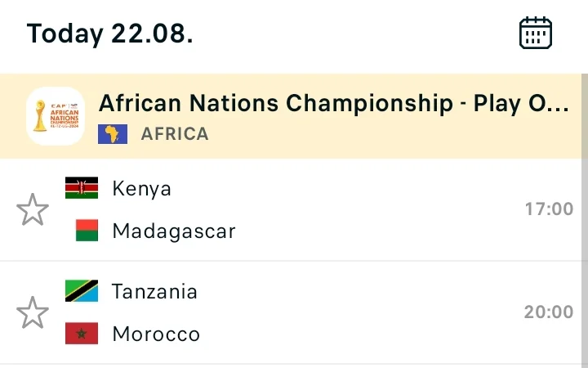The height and width of the screenshot is (368, 588).
Task: Click the Today 22.08. date heading
Action: 110,34
